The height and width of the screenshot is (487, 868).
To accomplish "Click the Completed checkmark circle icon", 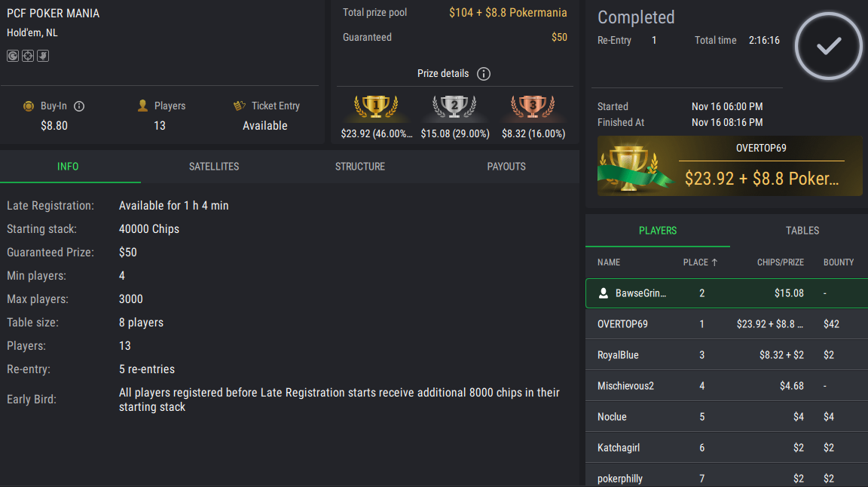I will (829, 46).
